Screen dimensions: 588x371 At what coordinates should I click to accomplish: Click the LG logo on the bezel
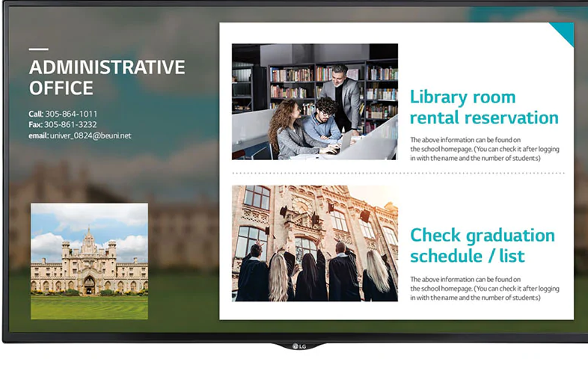tap(299, 346)
